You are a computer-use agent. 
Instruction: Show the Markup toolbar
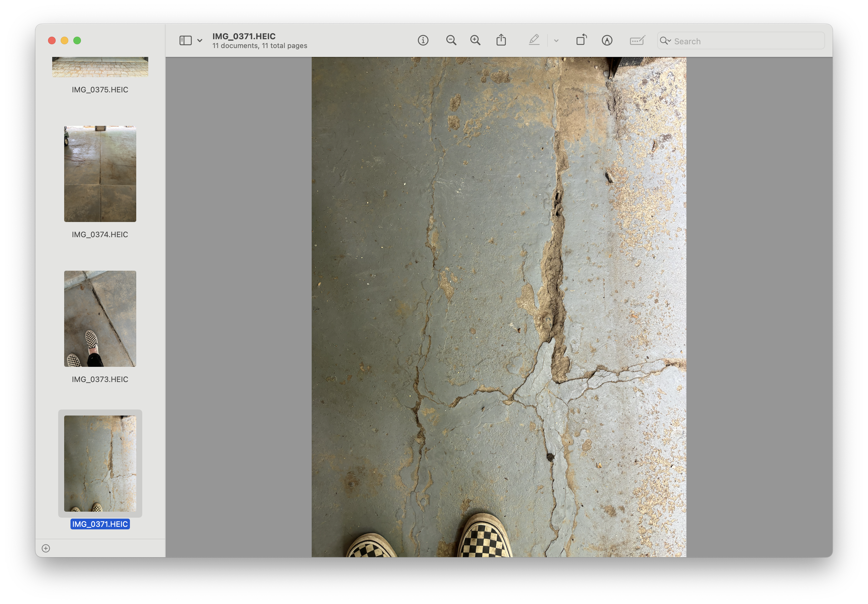pos(607,40)
